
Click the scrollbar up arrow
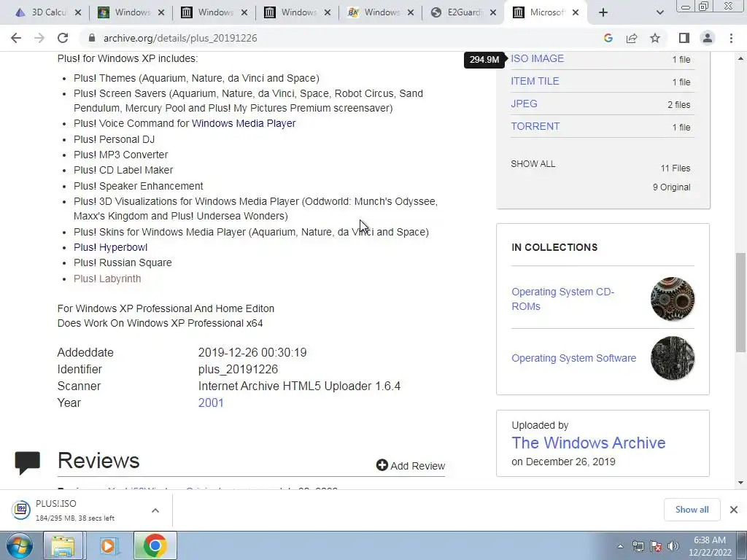pos(740,58)
